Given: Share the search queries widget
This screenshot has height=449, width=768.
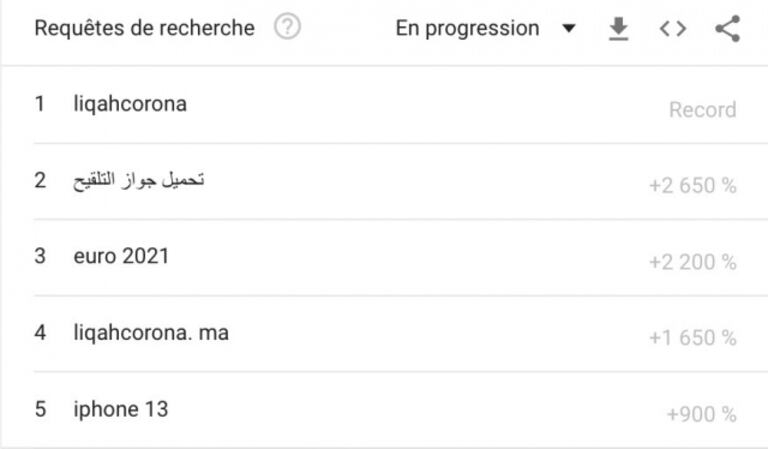Looking at the screenshot, I should [727, 30].
